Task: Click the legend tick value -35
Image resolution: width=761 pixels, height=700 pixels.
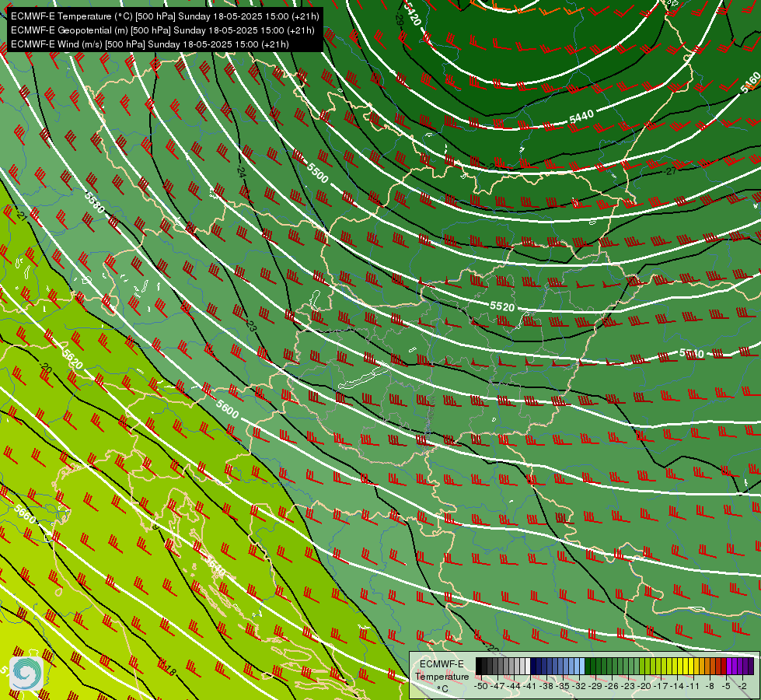Action: pos(563,687)
